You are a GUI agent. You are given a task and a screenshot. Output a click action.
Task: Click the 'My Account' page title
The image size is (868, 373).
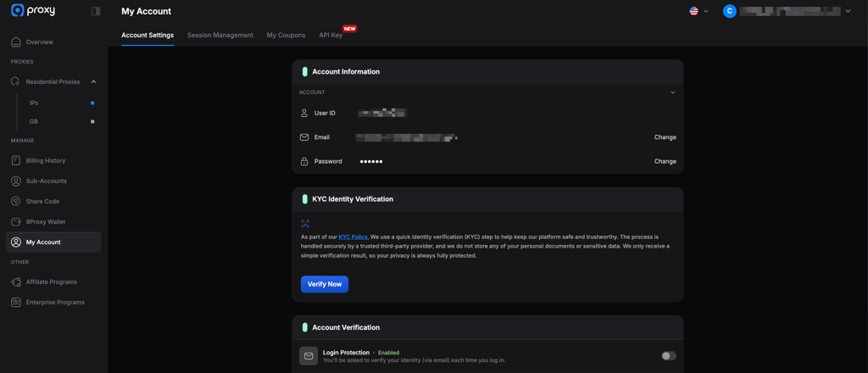pos(146,11)
